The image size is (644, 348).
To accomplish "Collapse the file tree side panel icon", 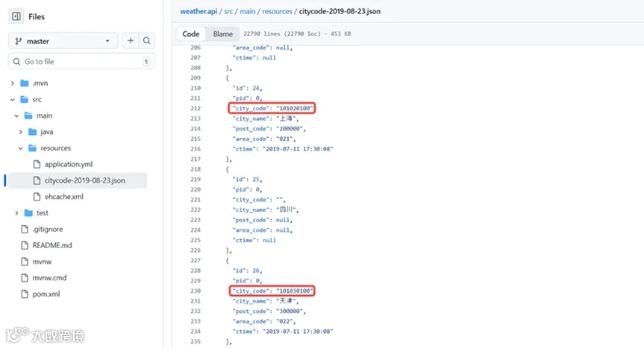I will [x=16, y=16].
